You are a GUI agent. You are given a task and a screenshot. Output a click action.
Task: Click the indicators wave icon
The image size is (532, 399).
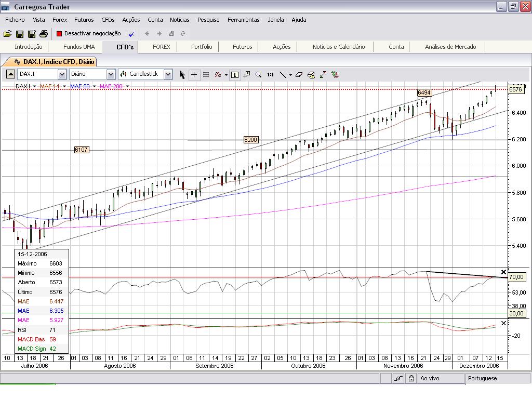218,75
